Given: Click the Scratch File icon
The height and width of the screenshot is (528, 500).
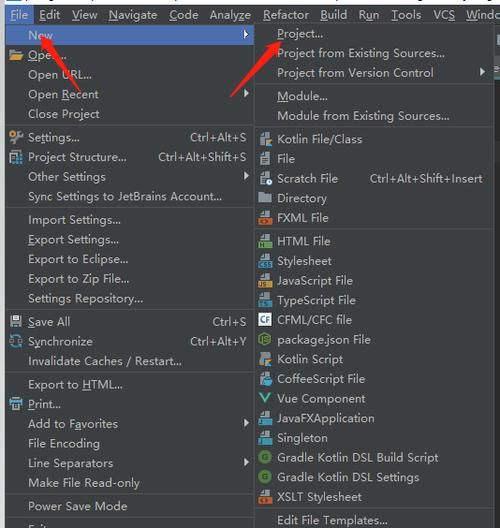Looking at the screenshot, I should [x=265, y=178].
